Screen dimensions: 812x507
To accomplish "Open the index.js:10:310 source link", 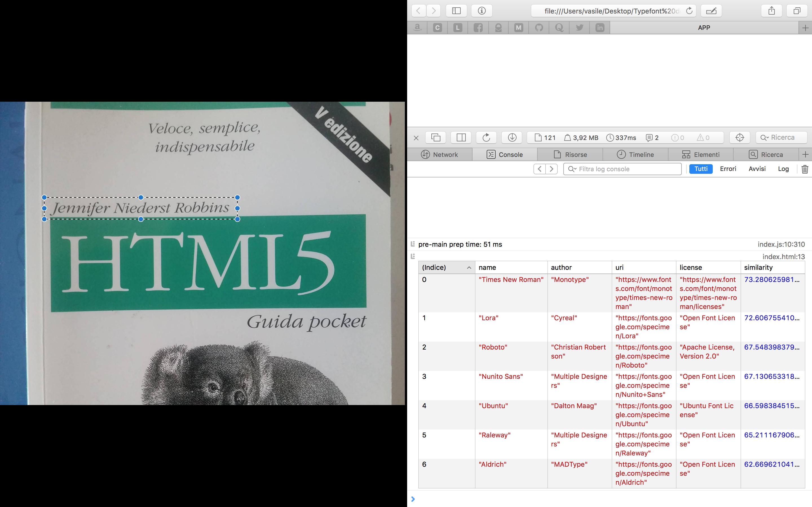I will click(781, 244).
